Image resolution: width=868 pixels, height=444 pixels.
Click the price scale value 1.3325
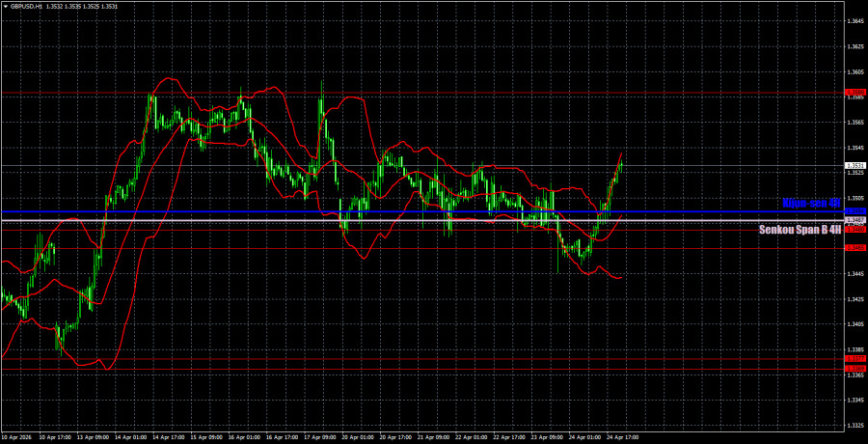854,426
